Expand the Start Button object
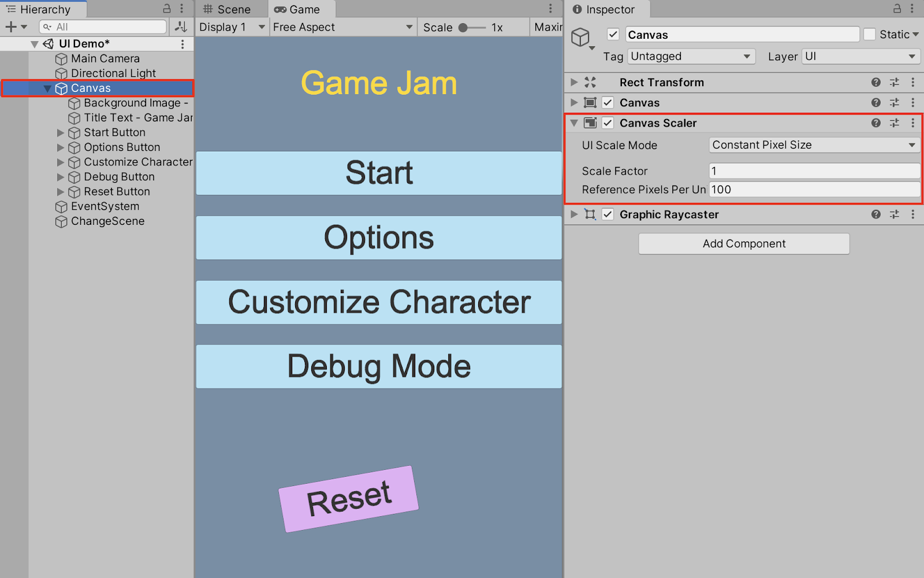Viewport: 924px width, 578px height. [x=60, y=133]
